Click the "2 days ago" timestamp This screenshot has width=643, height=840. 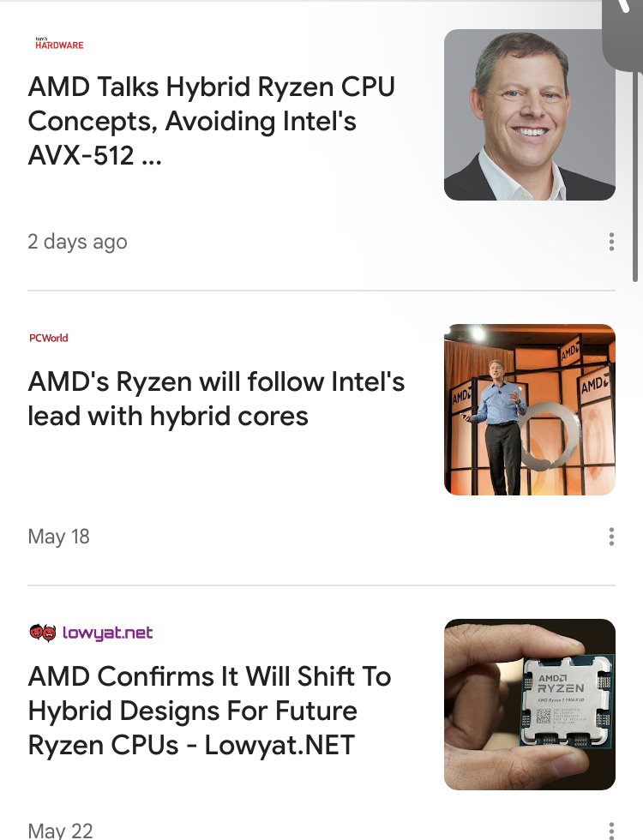pos(77,242)
